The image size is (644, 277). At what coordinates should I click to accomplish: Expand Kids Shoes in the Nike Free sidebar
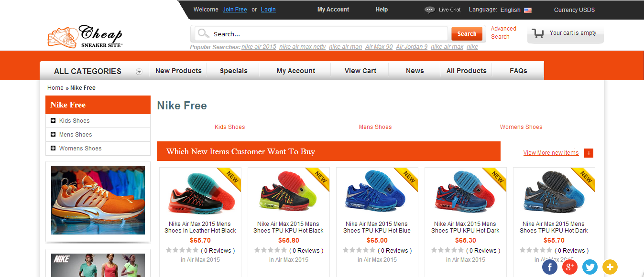(53, 120)
